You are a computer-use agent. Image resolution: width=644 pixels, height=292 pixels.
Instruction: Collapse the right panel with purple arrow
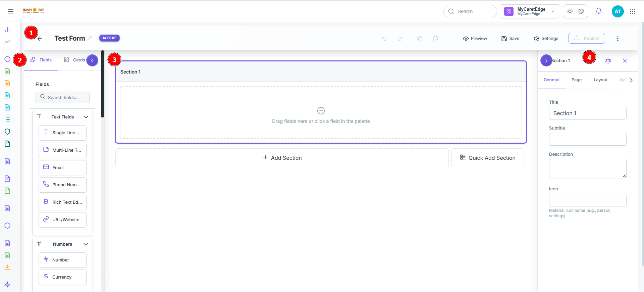tap(546, 61)
